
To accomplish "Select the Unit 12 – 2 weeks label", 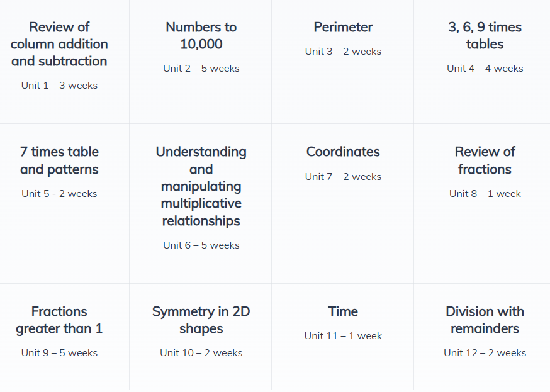I will coord(485,353).
